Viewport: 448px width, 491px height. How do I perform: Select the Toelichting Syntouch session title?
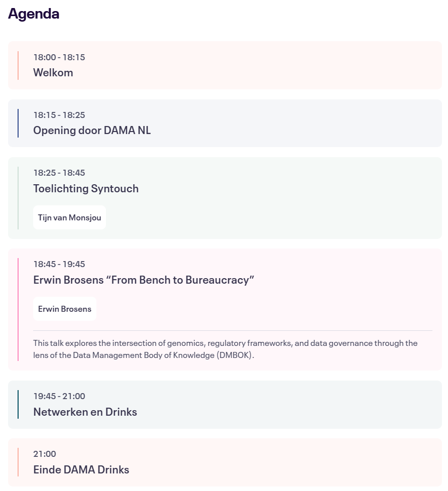86,188
